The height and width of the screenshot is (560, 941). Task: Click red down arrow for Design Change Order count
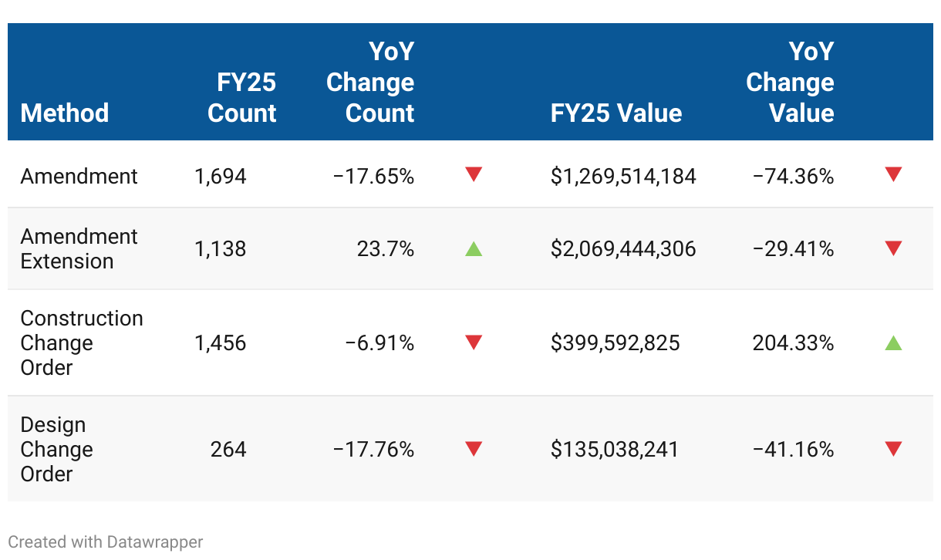tap(474, 449)
